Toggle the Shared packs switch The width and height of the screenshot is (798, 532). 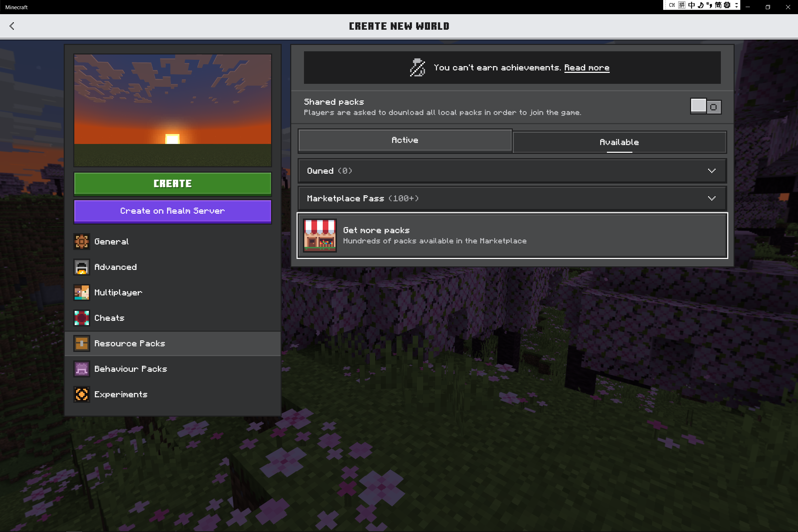coord(705,106)
